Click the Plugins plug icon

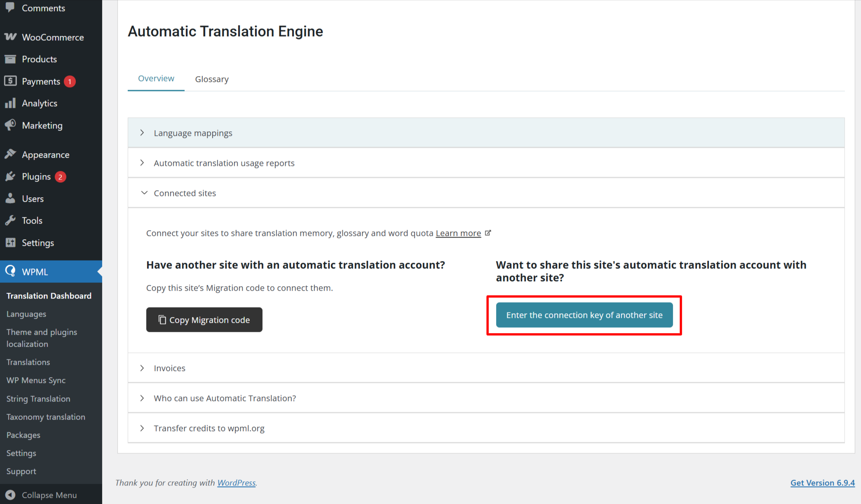[x=10, y=177]
